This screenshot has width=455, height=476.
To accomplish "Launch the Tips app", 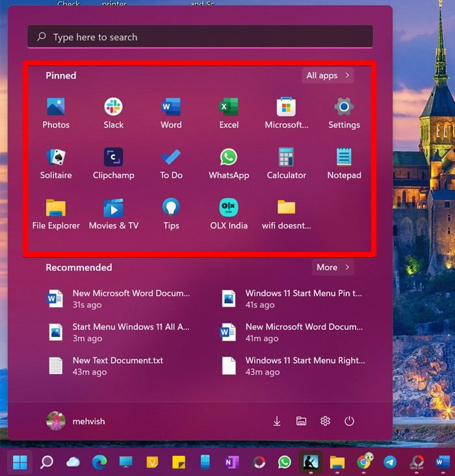I will [171, 214].
